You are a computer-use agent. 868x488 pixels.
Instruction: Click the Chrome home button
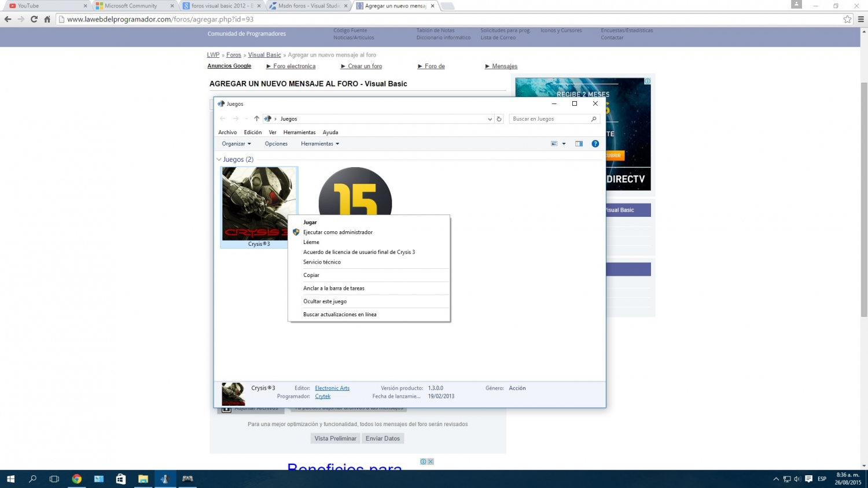47,19
